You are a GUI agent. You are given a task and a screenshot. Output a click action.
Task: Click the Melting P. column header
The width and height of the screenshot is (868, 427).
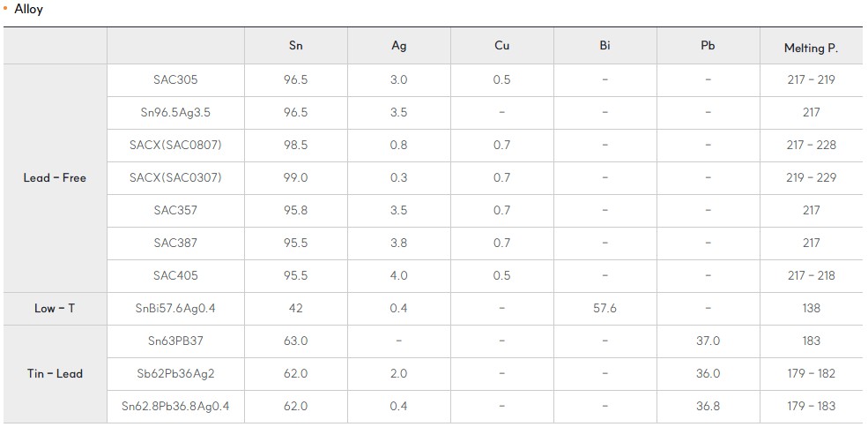tap(811, 46)
